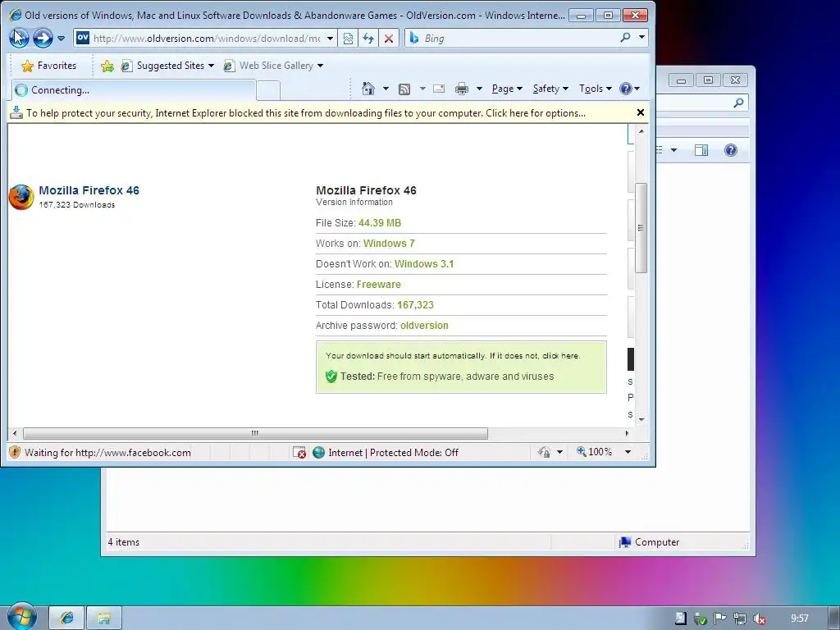Click the 100% zoom level button
The width and height of the screenshot is (840, 630).
click(594, 452)
